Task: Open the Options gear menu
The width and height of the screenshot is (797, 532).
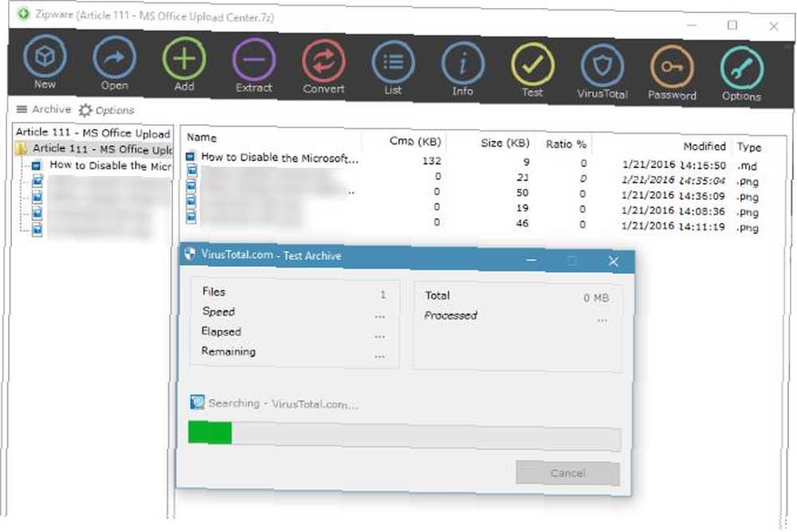Action: tap(106, 110)
